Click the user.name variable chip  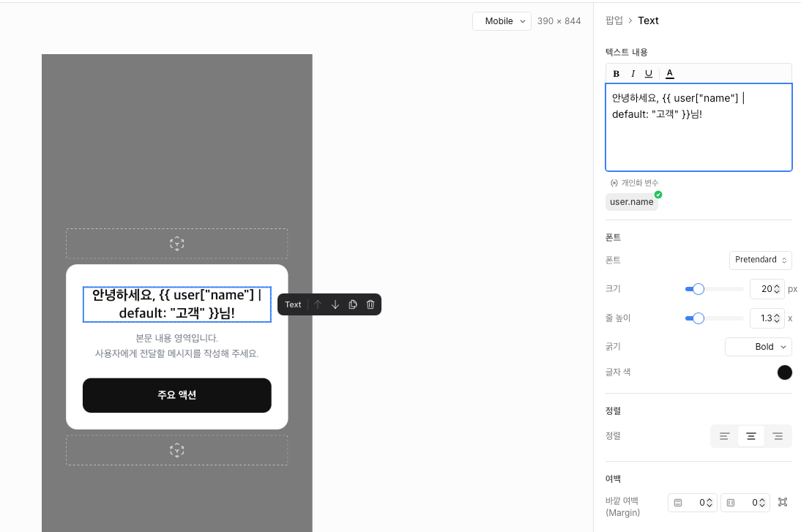click(631, 202)
